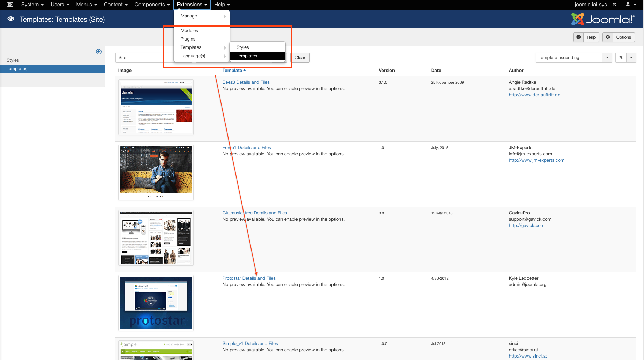Open the joomla.iai-sys site preview link
The height and width of the screenshot is (360, 644).
pyautogui.click(x=596, y=5)
